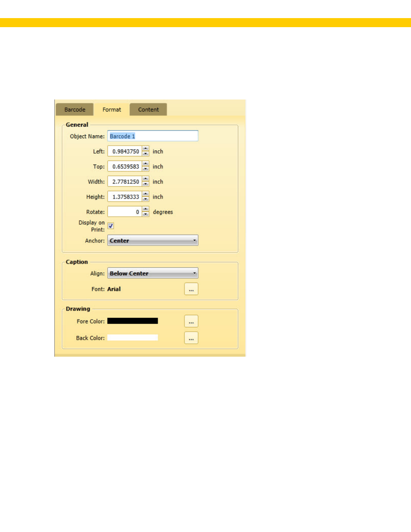This screenshot has width=411, height=532.
Task: Click the Height value field
Action: point(125,196)
